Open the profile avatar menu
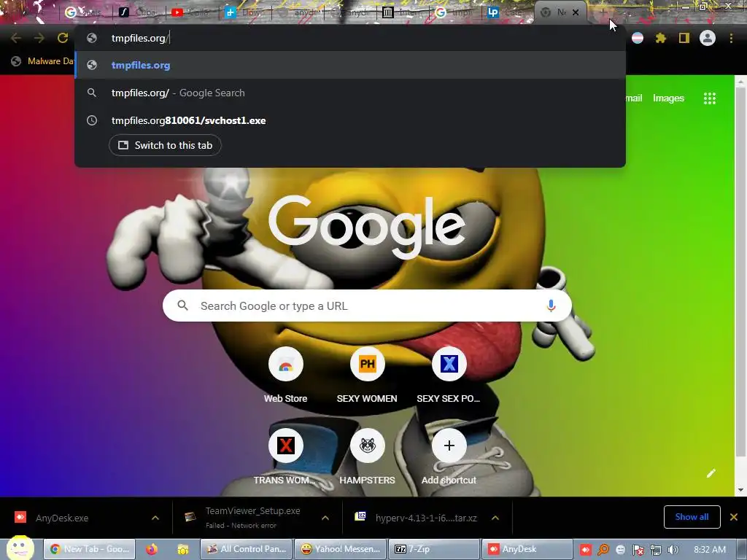 tap(707, 38)
